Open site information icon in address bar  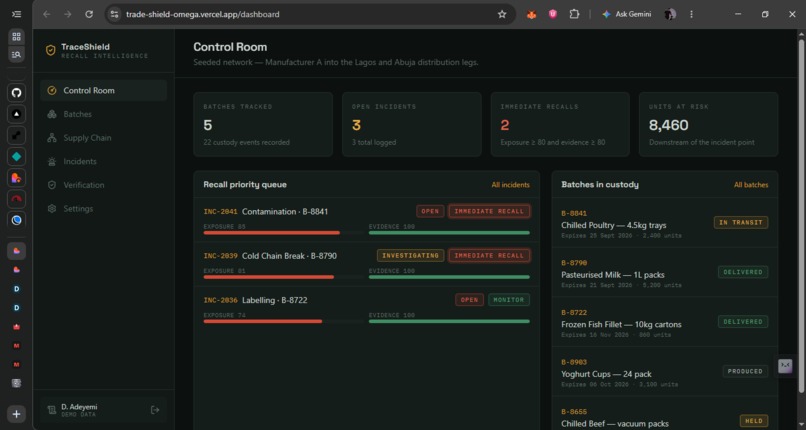[114, 14]
